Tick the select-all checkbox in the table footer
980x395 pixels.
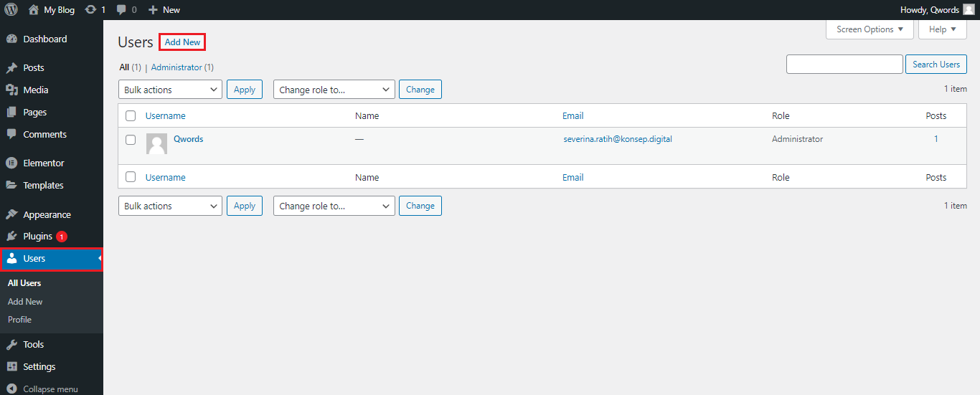(131, 177)
